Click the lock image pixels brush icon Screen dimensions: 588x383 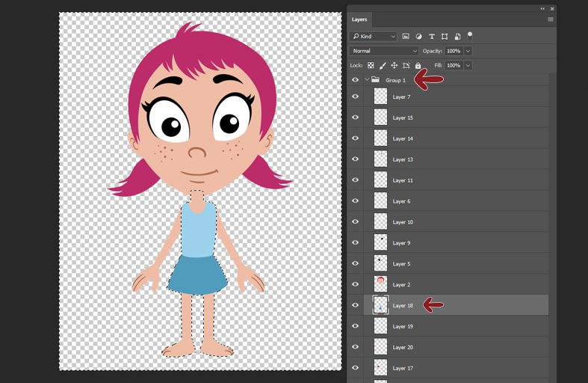point(383,66)
